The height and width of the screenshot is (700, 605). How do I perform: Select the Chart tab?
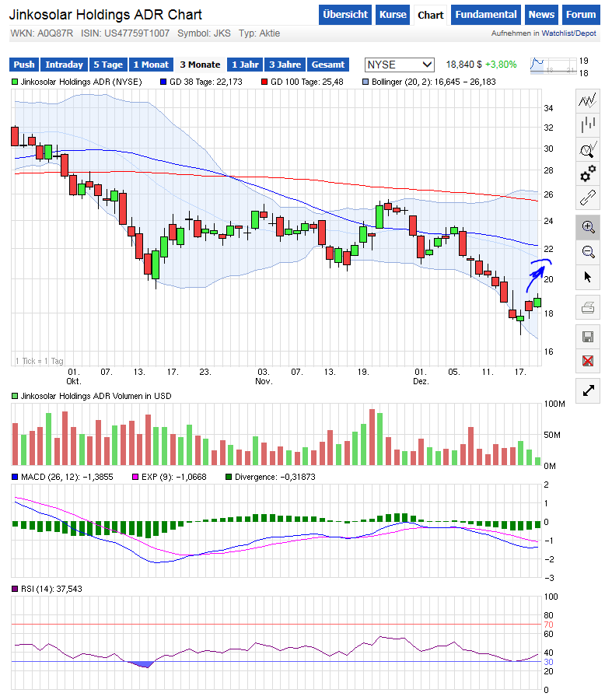point(430,16)
